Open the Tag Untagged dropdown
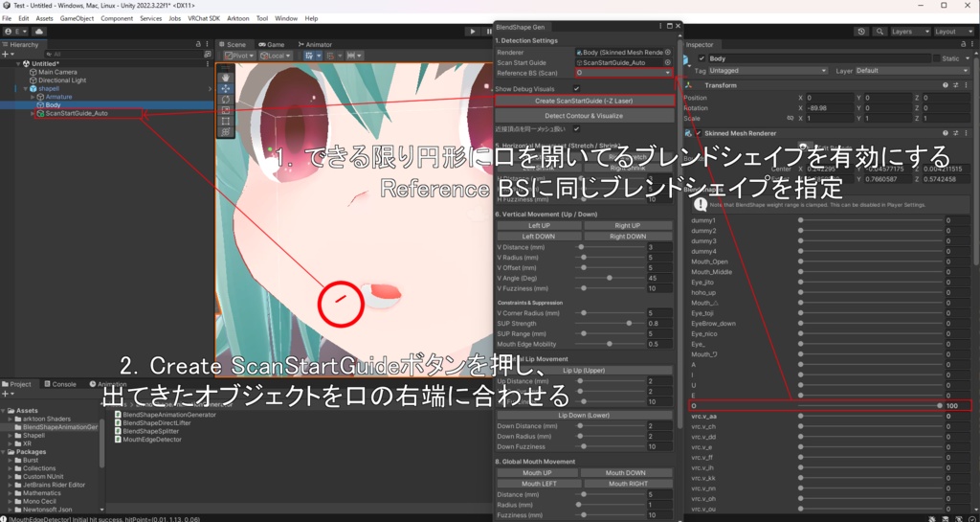 tap(768, 71)
